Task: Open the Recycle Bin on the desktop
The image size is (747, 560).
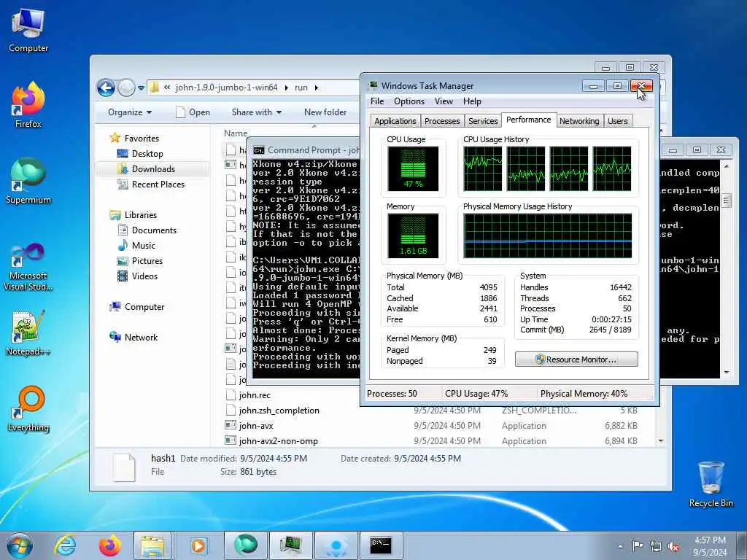Action: pyautogui.click(x=711, y=484)
